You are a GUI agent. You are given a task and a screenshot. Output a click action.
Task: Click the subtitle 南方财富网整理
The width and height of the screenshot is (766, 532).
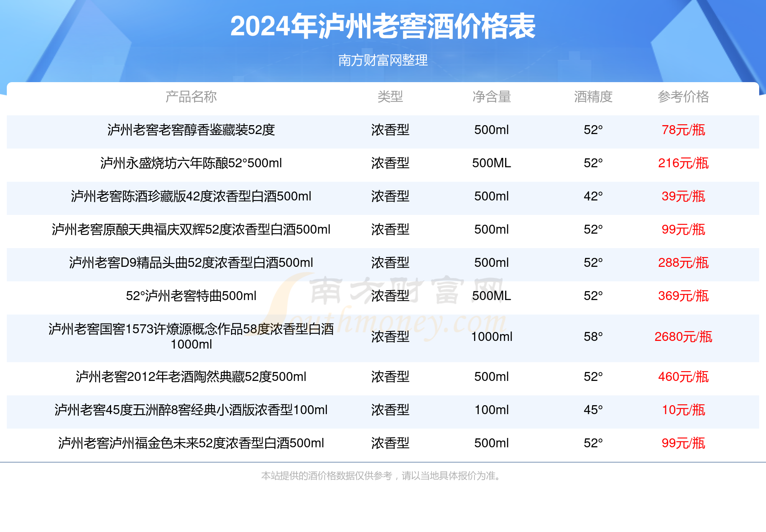click(x=383, y=60)
